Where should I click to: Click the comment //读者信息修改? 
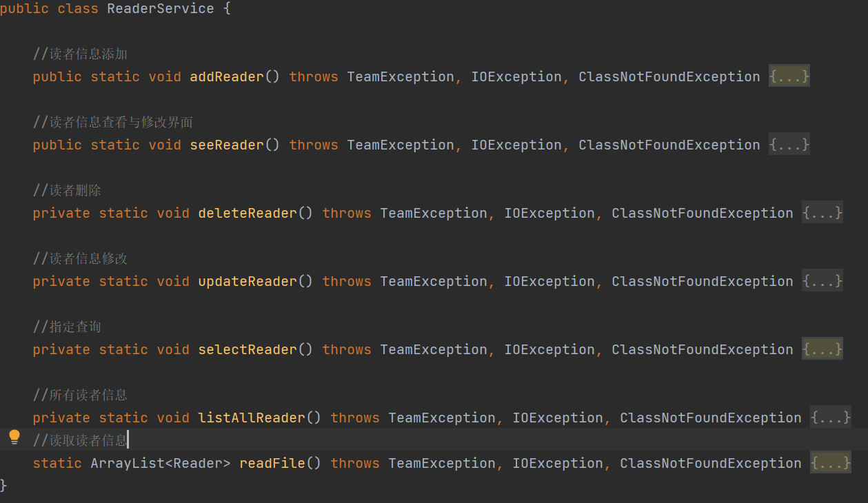tap(80, 258)
